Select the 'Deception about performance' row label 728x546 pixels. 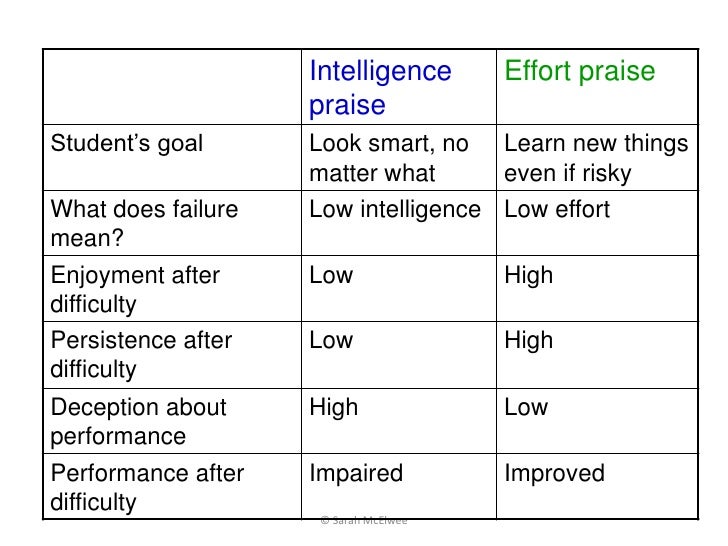click(138, 422)
